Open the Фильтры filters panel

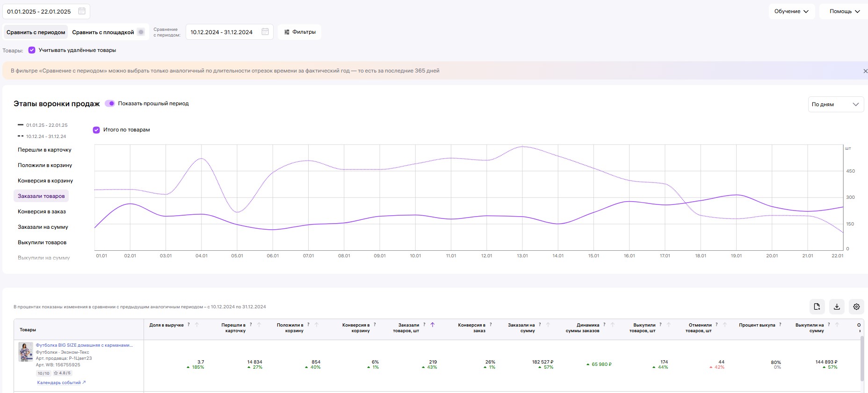pyautogui.click(x=300, y=32)
